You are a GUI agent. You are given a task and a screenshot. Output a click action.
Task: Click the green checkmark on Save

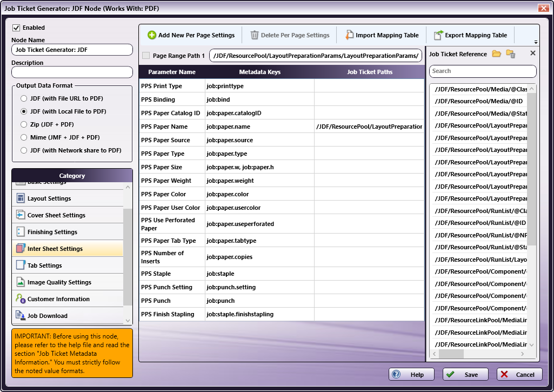pyautogui.click(x=450, y=374)
